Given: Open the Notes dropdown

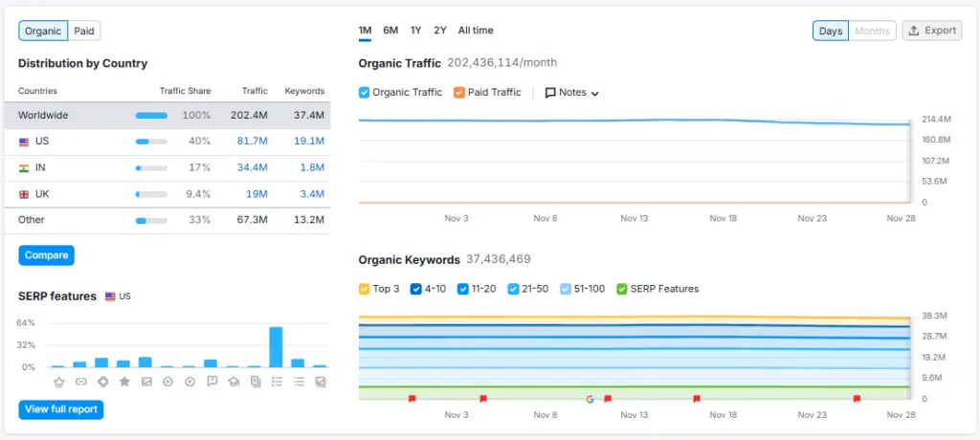Looking at the screenshot, I should 572,93.
